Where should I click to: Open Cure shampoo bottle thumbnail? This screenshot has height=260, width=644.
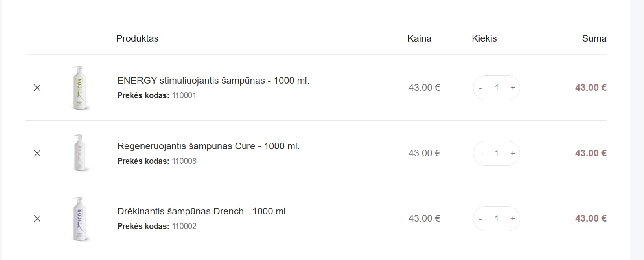pos(80,153)
